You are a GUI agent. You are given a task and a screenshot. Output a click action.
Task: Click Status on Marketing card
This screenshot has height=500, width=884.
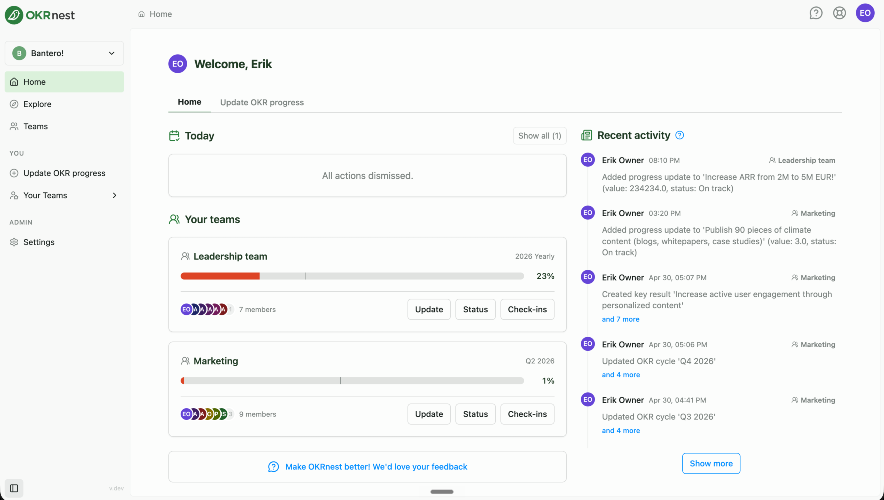tap(475, 414)
